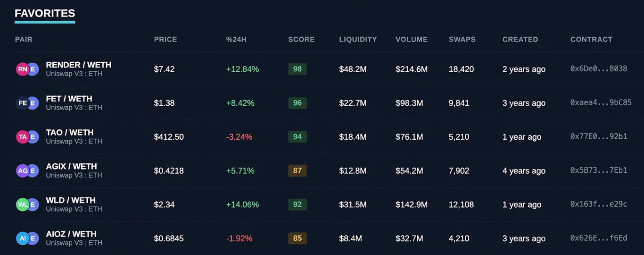The height and width of the screenshot is (255, 644).
Task: Click the FET token pair icon
Action: 27,103
